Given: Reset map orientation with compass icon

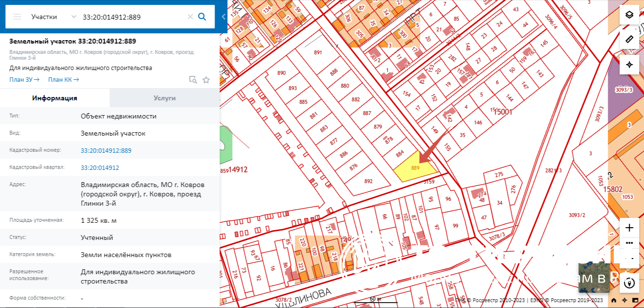Looking at the screenshot, I should tap(630, 283).
